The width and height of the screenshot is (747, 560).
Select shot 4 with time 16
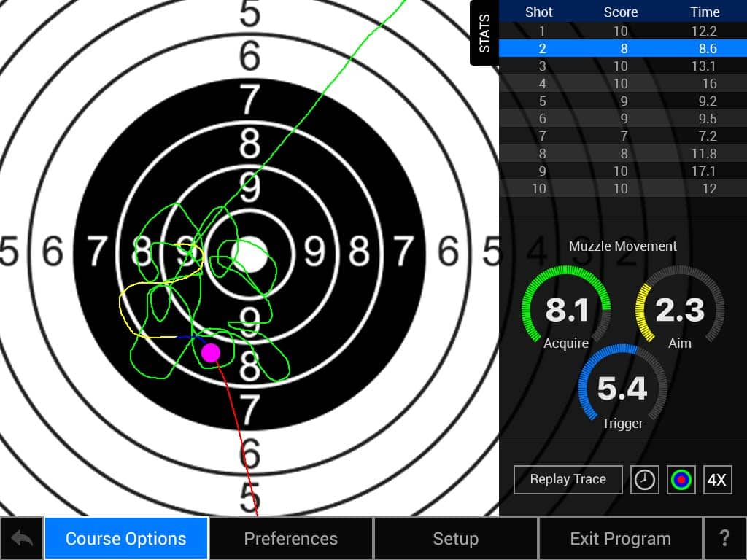point(623,84)
